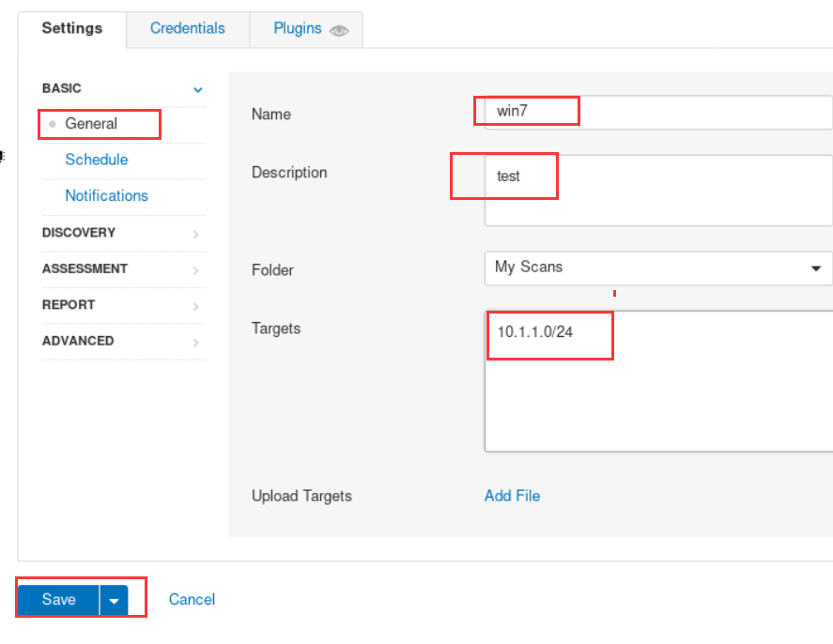This screenshot has height=644, width=833.
Task: Click Add File to upload targets
Action: click(512, 496)
